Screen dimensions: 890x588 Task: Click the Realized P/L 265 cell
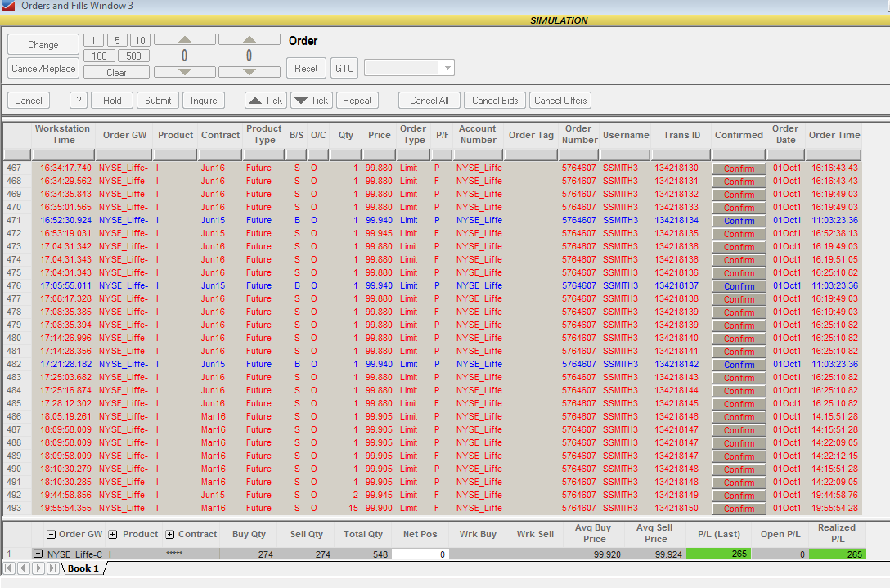click(x=837, y=554)
